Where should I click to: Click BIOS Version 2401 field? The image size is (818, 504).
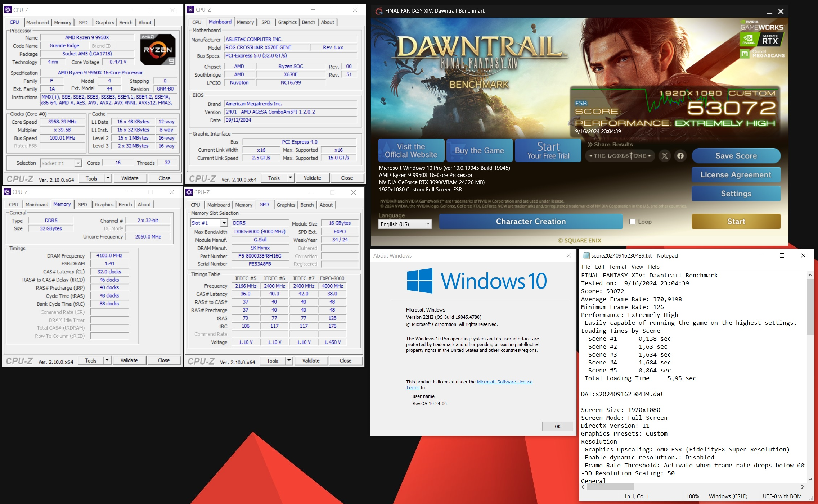(291, 112)
